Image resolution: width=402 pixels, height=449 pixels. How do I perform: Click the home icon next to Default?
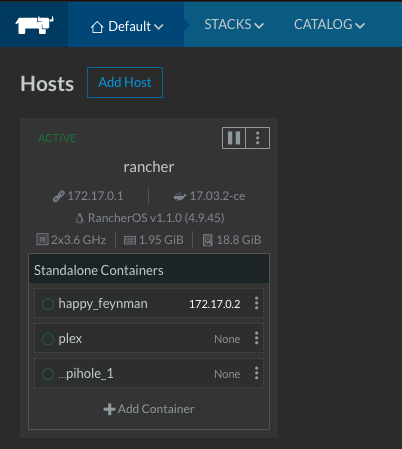click(97, 27)
